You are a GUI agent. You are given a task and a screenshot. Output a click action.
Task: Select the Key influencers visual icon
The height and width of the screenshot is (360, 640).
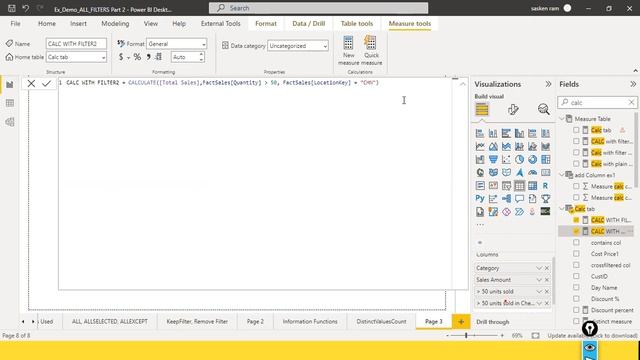click(493, 199)
